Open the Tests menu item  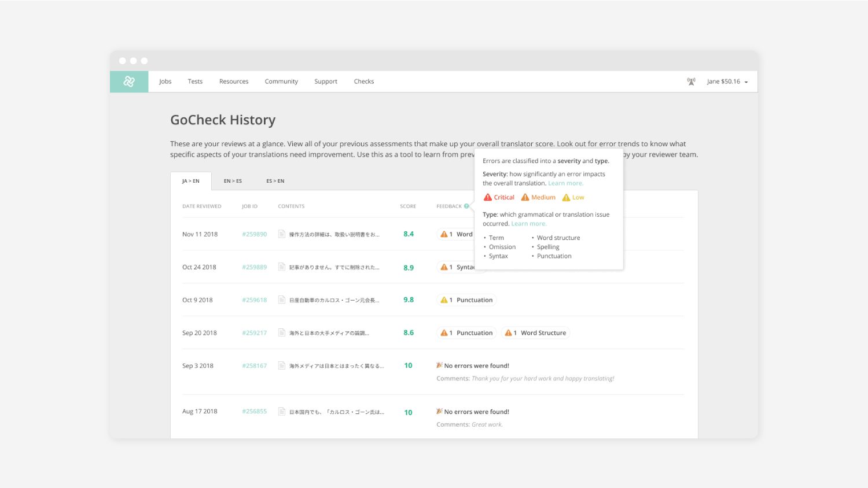[x=195, y=82]
